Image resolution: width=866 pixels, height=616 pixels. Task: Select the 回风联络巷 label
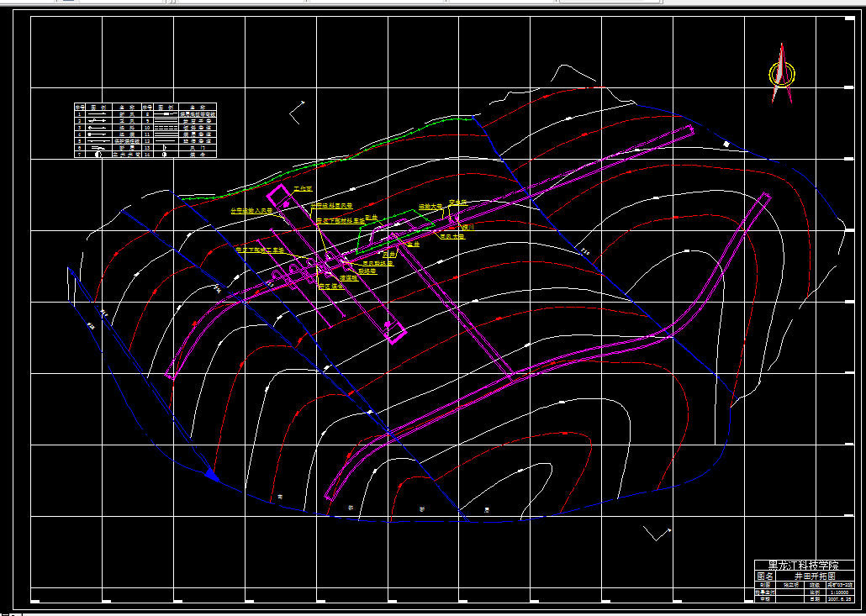[x=378, y=264]
